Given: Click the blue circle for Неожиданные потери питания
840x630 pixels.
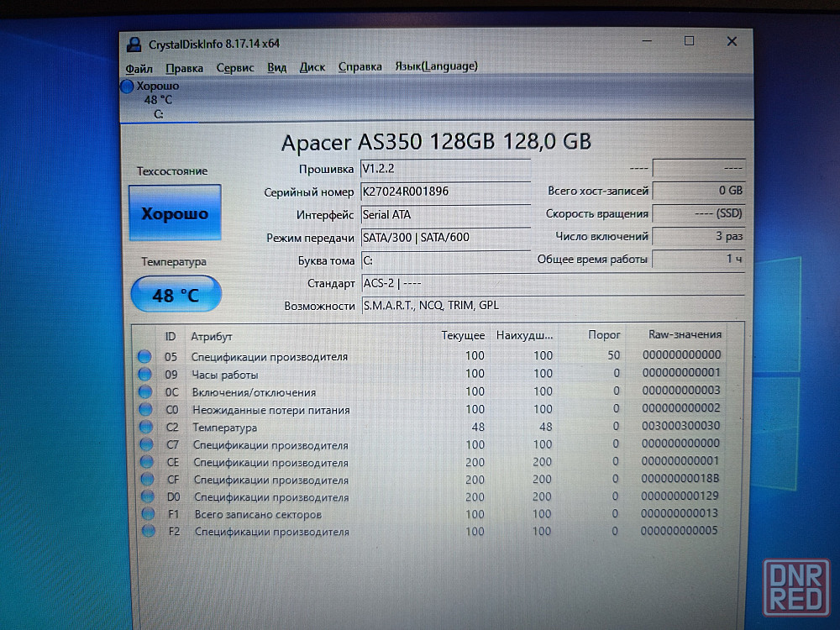Looking at the screenshot, I should pos(145,410).
